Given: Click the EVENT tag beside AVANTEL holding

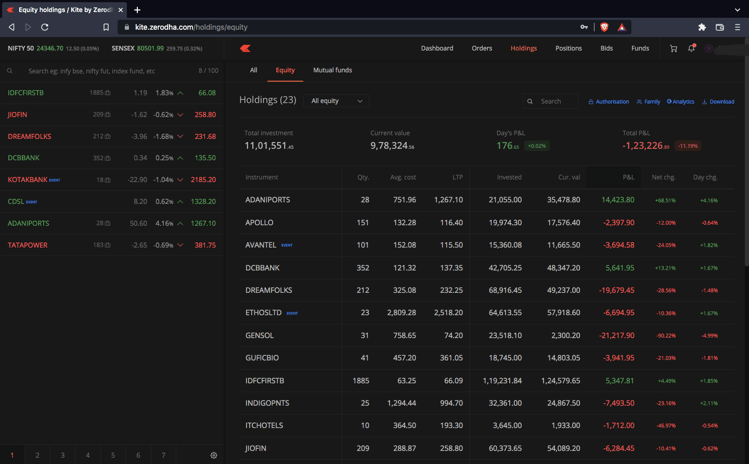Looking at the screenshot, I should coord(287,245).
